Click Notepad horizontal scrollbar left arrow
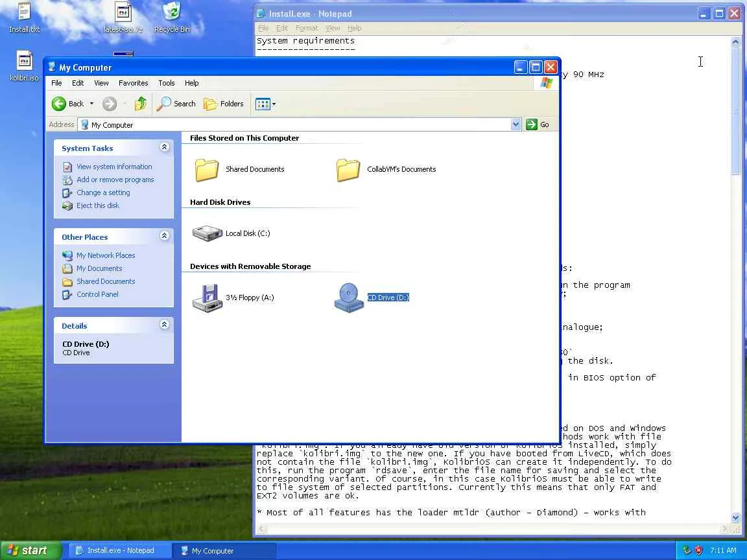 click(x=262, y=529)
